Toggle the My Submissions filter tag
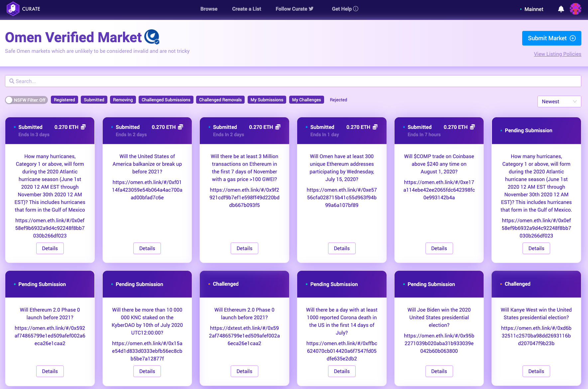 pyautogui.click(x=267, y=100)
